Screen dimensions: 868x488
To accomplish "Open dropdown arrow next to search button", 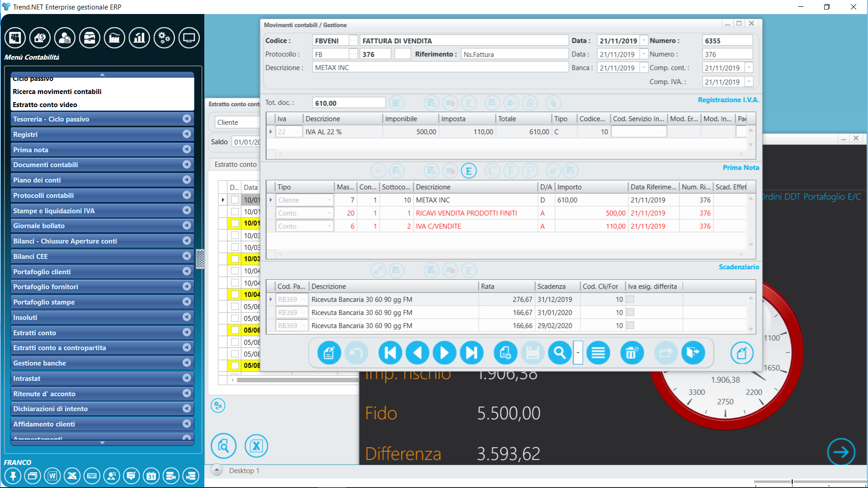I will pos(578,353).
